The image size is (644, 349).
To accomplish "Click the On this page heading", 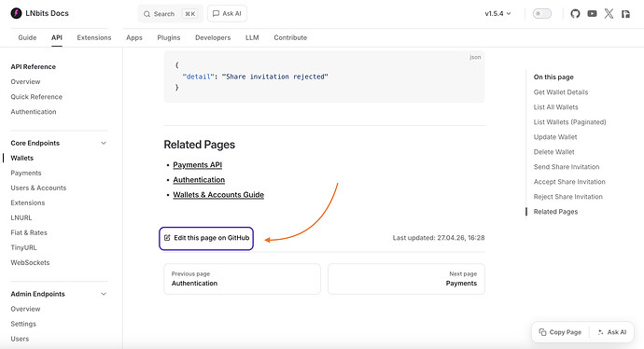I will point(553,77).
